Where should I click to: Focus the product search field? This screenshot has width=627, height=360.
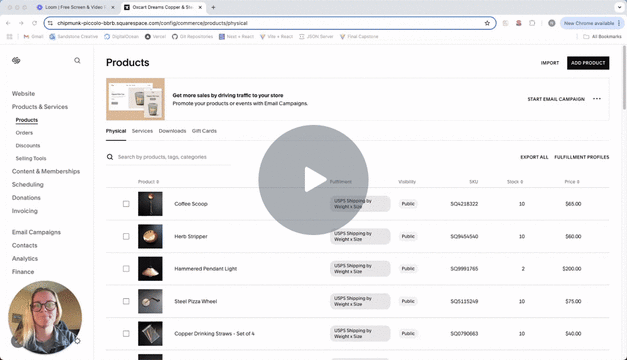click(x=168, y=157)
